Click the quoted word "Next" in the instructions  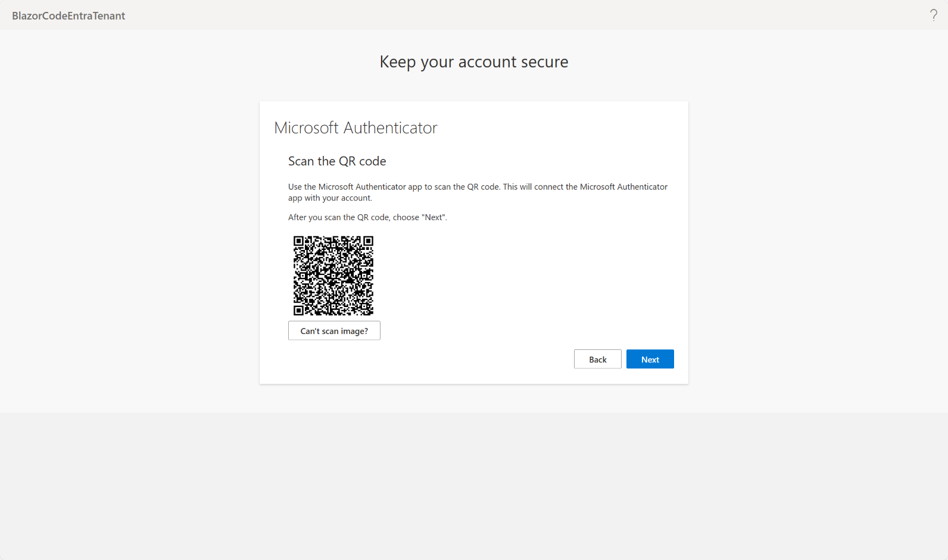[434, 217]
